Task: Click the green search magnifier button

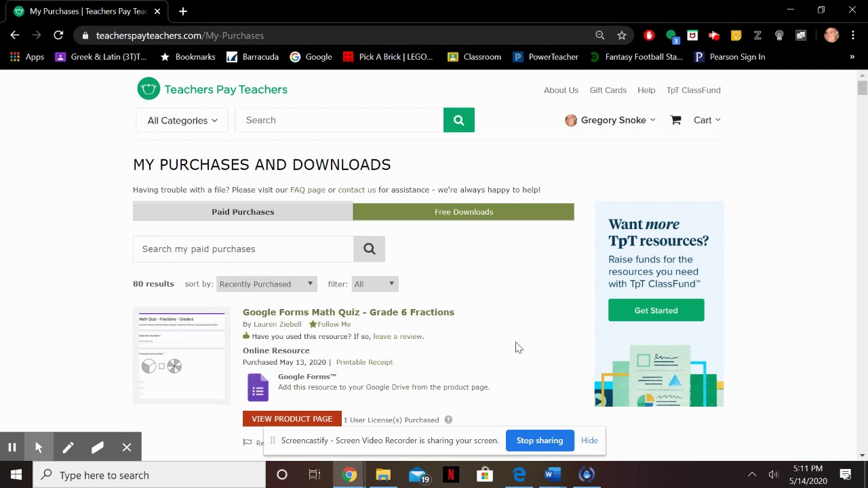Action: click(459, 120)
